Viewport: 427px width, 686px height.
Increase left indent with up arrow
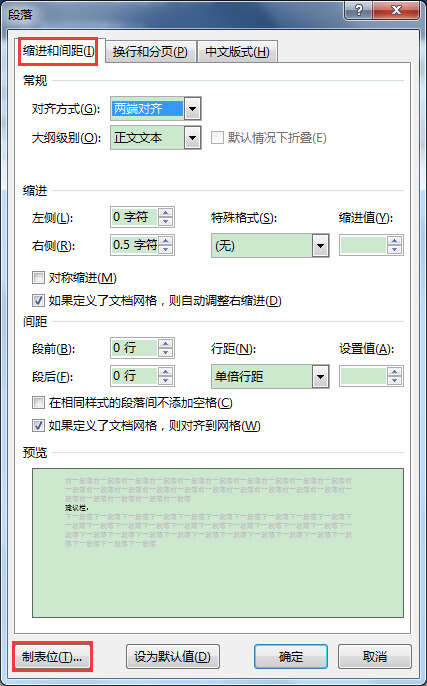[165, 212]
